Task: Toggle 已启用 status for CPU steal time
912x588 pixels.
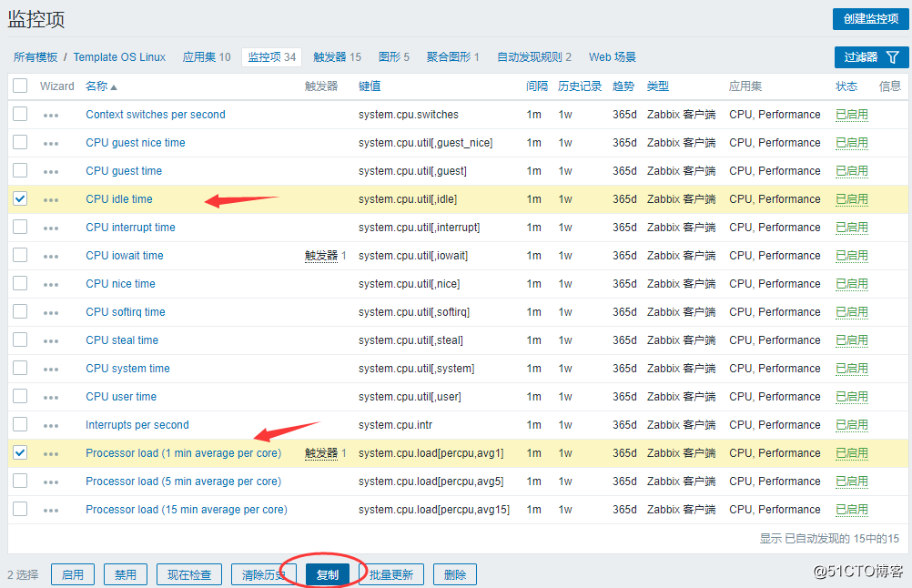Action: (852, 340)
